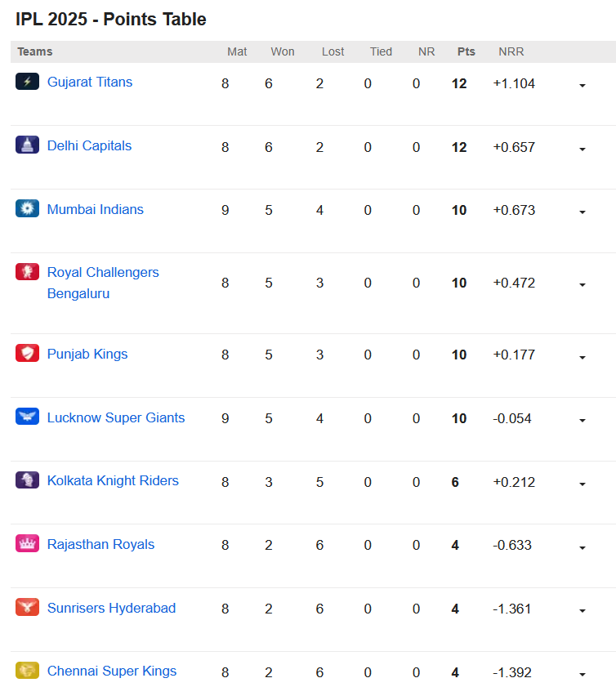This screenshot has width=616, height=696.
Task: Click the Lucknow Super Giants logo
Action: tap(27, 417)
